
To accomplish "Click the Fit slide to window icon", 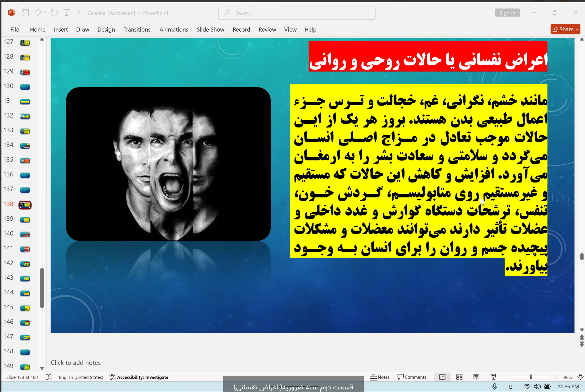I will tap(580, 377).
